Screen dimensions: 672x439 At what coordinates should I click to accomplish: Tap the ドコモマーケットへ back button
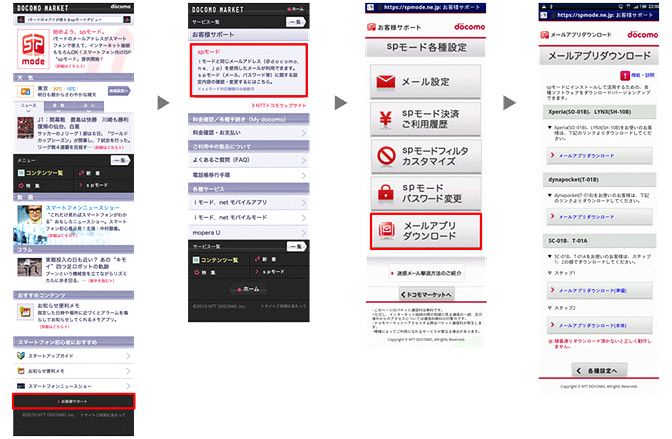426,295
